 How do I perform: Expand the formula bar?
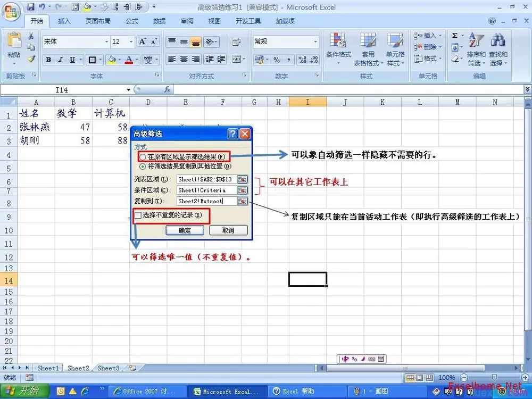pos(527,89)
